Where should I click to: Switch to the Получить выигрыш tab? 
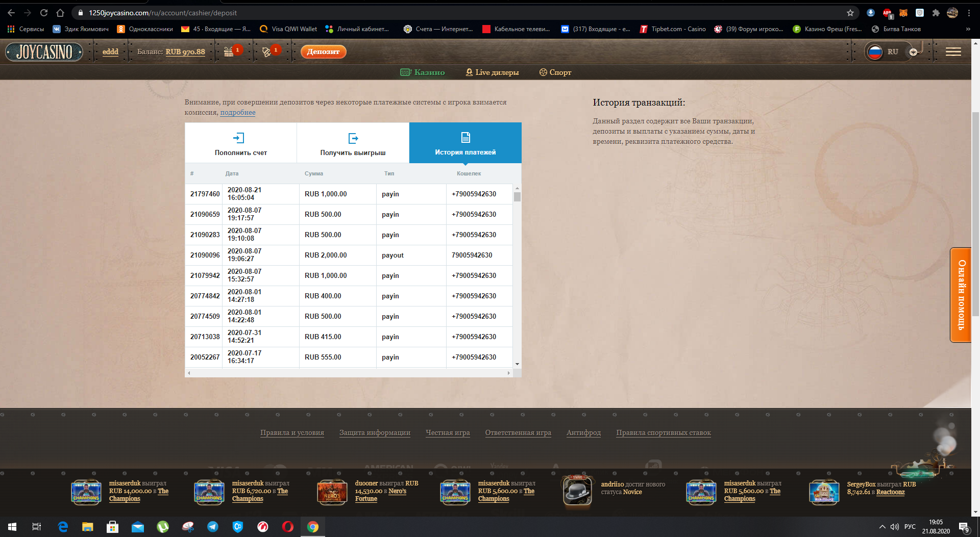pyautogui.click(x=353, y=143)
